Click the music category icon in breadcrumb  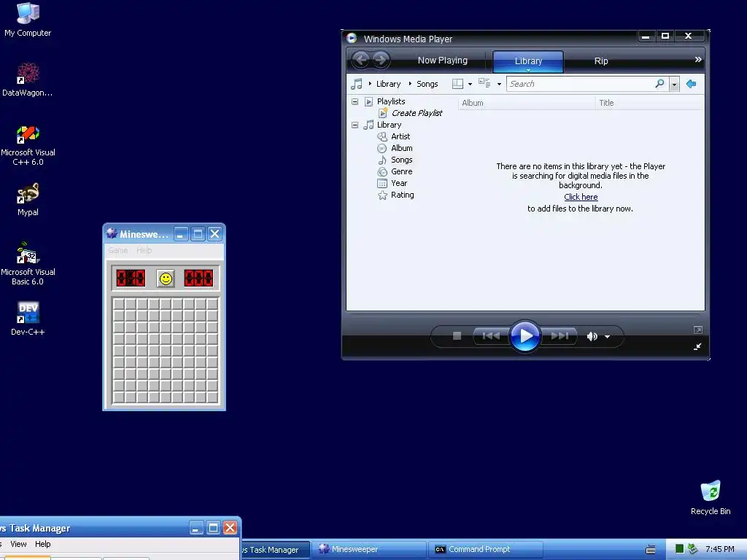coord(356,84)
